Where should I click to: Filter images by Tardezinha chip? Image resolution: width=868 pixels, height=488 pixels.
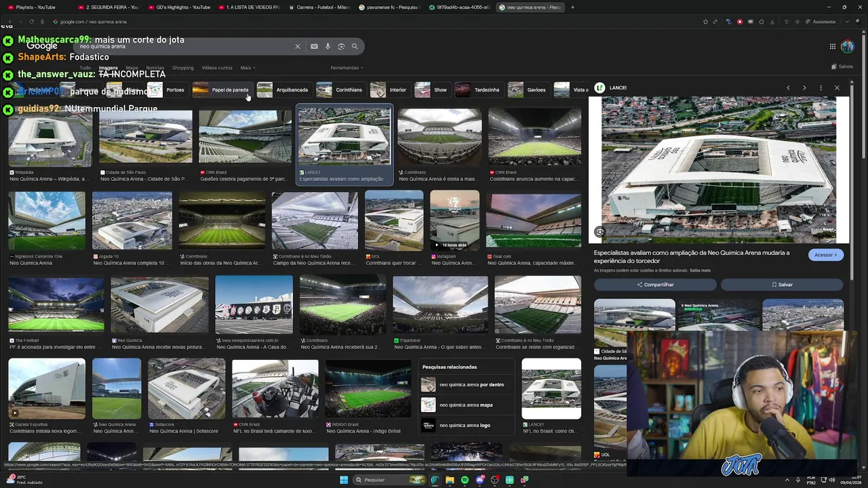click(478, 89)
